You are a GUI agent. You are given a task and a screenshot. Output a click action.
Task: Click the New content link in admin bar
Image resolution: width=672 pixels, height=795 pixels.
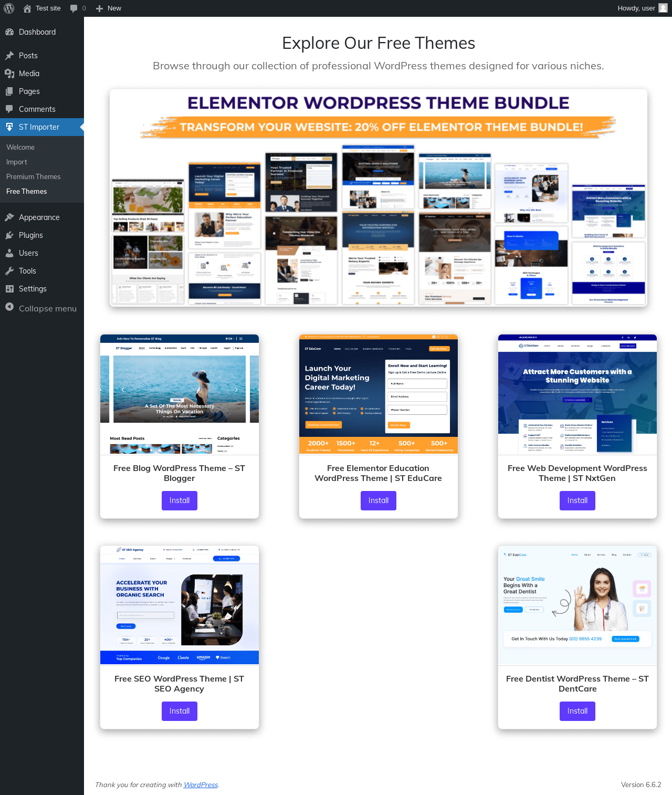pos(109,8)
